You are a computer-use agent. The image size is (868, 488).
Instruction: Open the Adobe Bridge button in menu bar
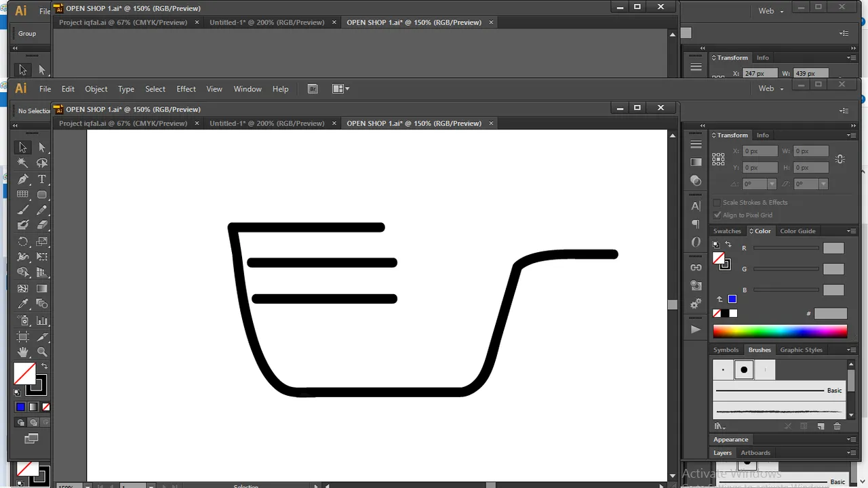[x=313, y=89]
